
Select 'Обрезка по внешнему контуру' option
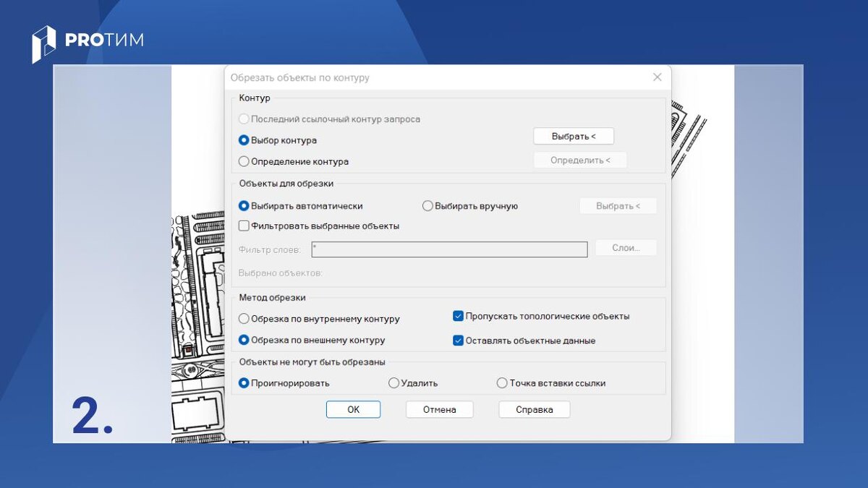pyautogui.click(x=244, y=340)
